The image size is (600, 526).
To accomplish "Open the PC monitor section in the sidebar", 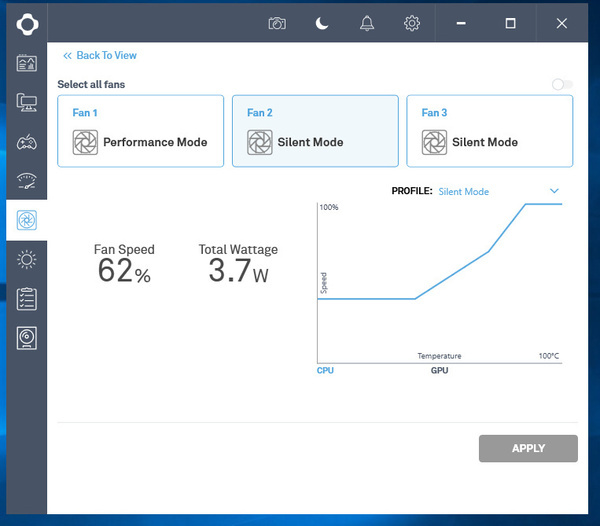I will point(27,102).
